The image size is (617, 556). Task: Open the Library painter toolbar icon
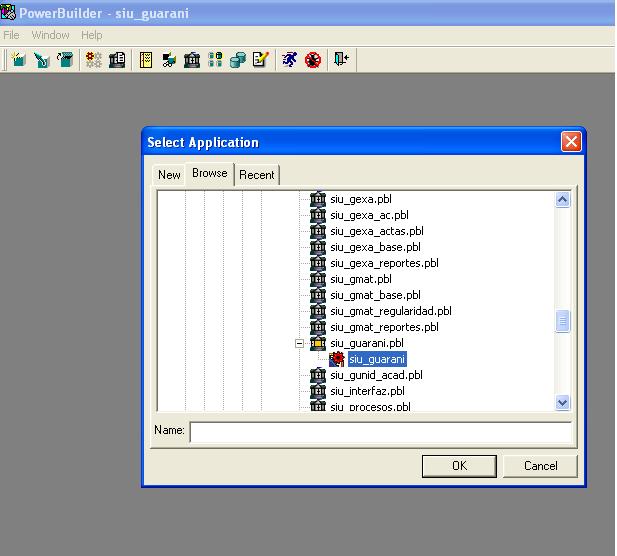192,60
